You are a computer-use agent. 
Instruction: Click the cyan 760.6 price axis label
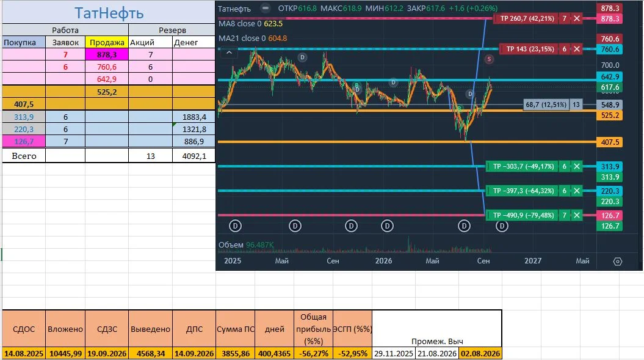click(610, 50)
